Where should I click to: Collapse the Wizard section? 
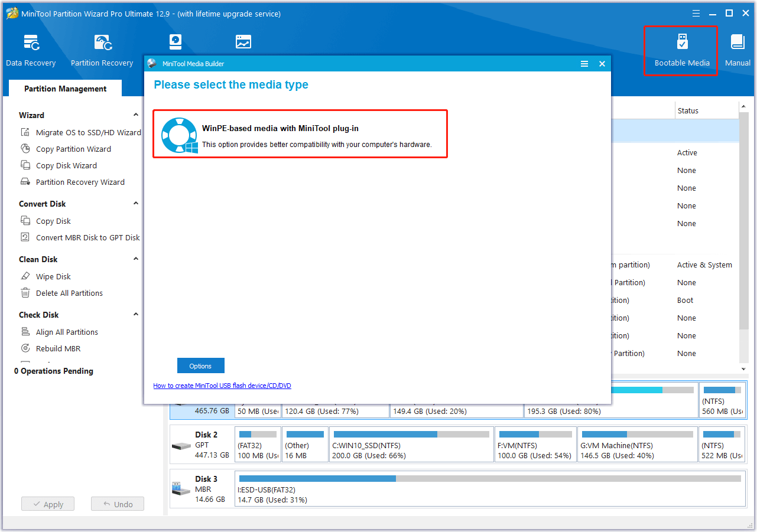click(x=136, y=115)
